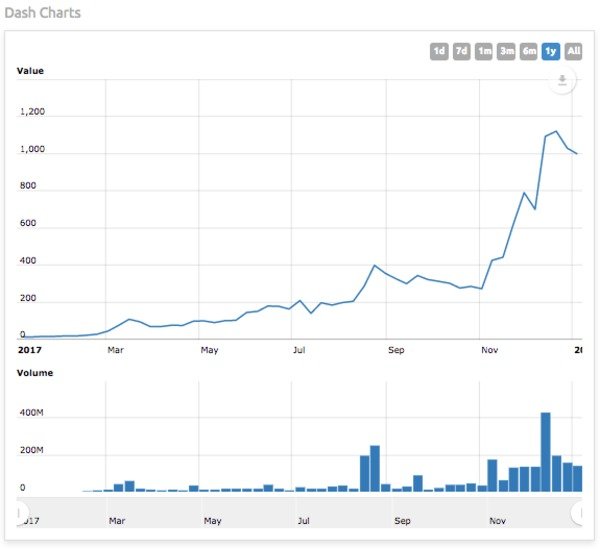Click the late-August volume bar near 250M
Viewport: 600px width, 549px height.
[375, 469]
